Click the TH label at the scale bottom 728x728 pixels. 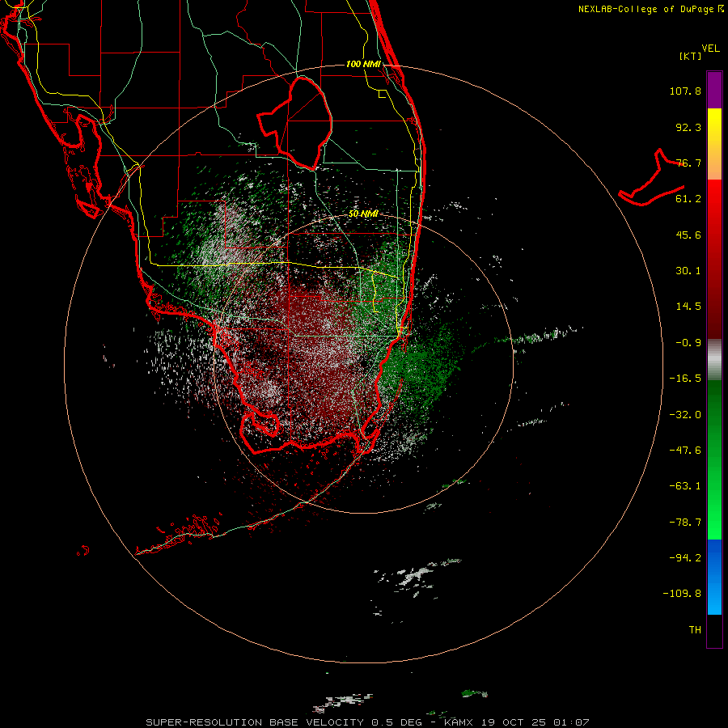coord(695,630)
